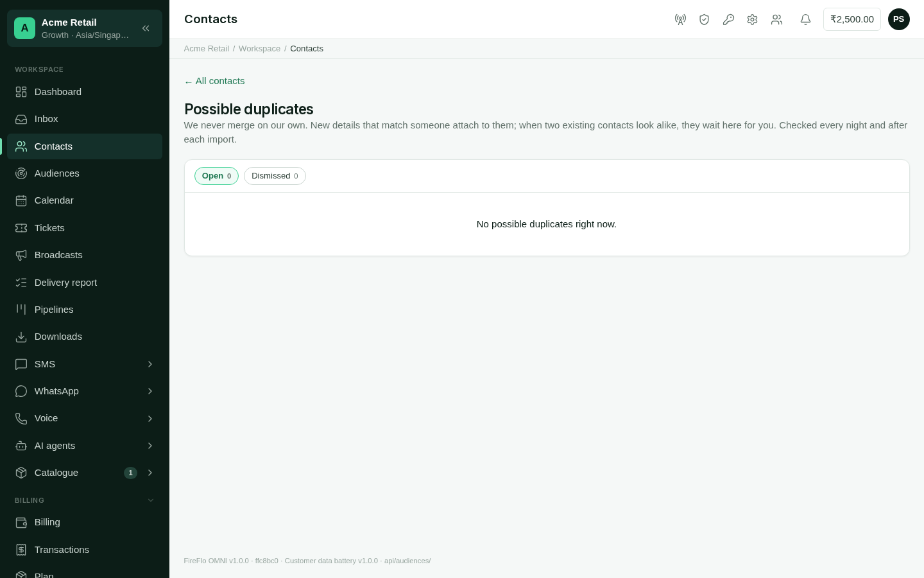Expand the SMS submenu chevron
This screenshot has height=578, width=924.
[x=150, y=364]
